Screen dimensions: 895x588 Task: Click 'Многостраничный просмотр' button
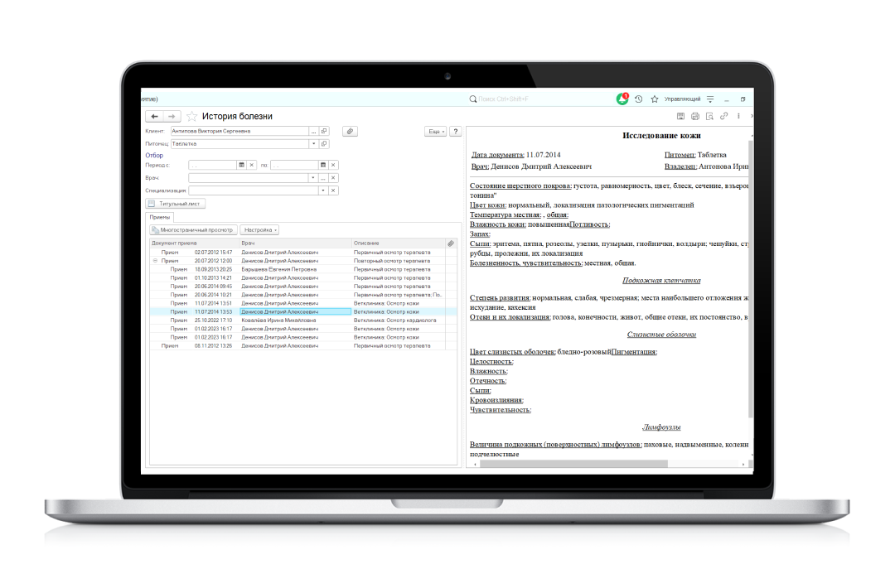193,229
